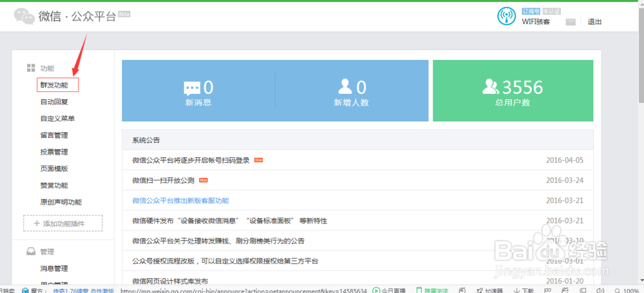Click the WIFI骇客 account name
The width and height of the screenshot is (644, 293).
pos(536,22)
